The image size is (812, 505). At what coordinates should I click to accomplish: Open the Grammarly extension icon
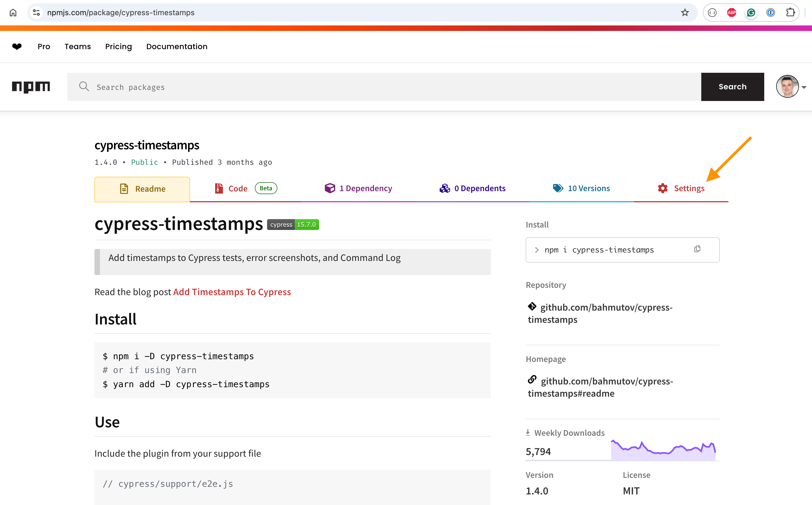751,12
